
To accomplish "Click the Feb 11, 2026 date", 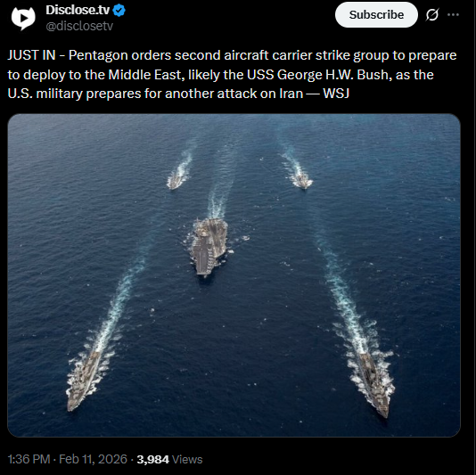I will [93, 459].
